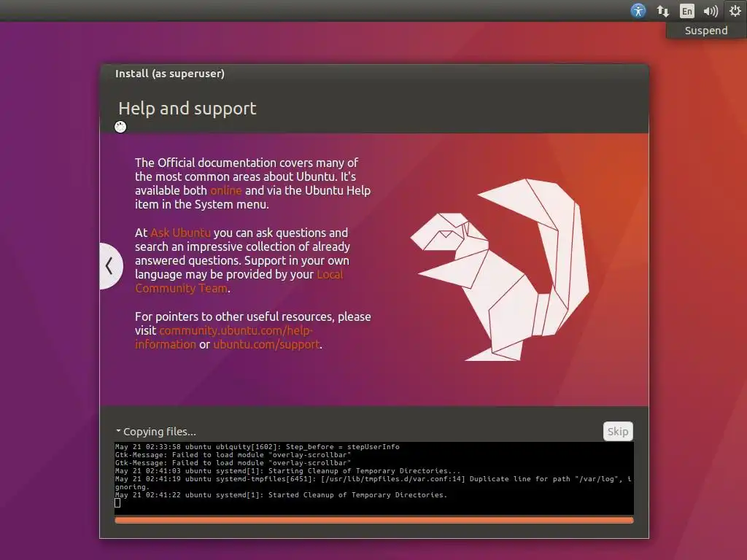Click the terminal log output area
The width and height of the screenshot is (747, 560).
(x=374, y=478)
